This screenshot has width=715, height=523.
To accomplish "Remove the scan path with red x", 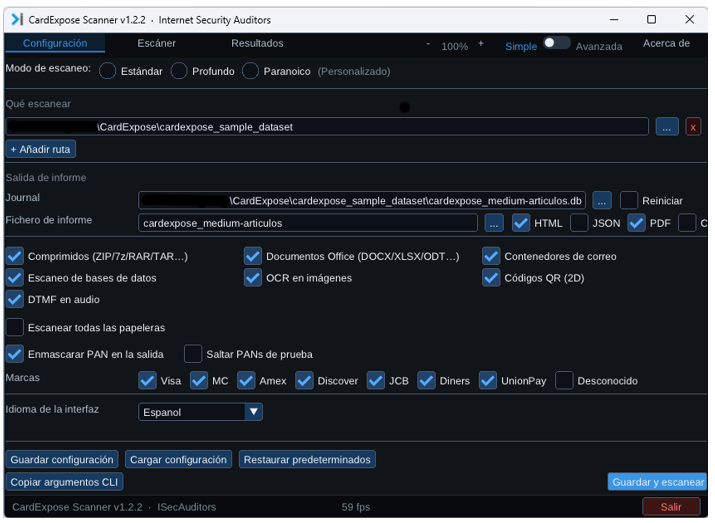I will (693, 127).
